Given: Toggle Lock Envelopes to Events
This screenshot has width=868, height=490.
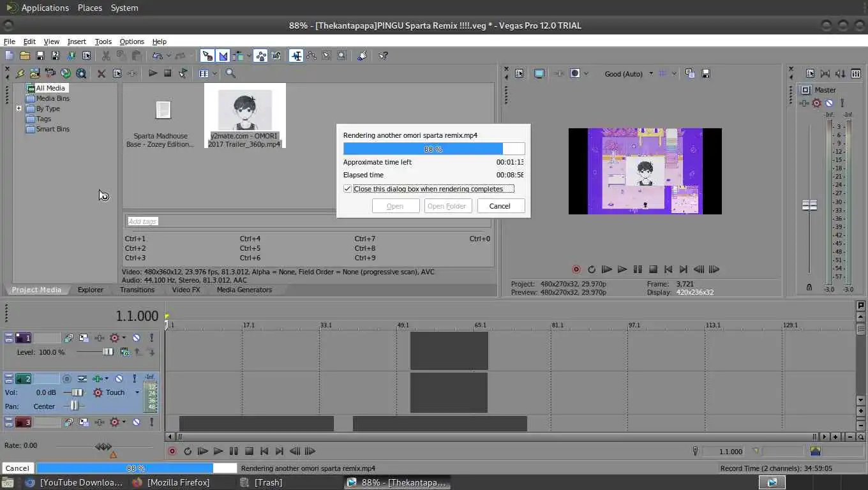Looking at the screenshot, I should [261, 56].
